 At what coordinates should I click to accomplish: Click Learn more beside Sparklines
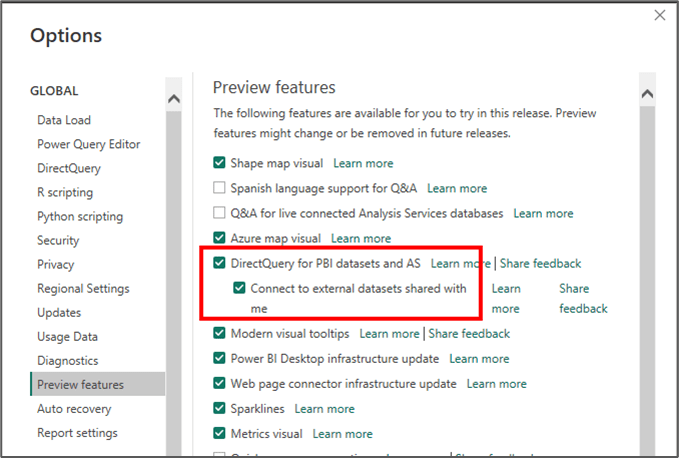click(324, 409)
